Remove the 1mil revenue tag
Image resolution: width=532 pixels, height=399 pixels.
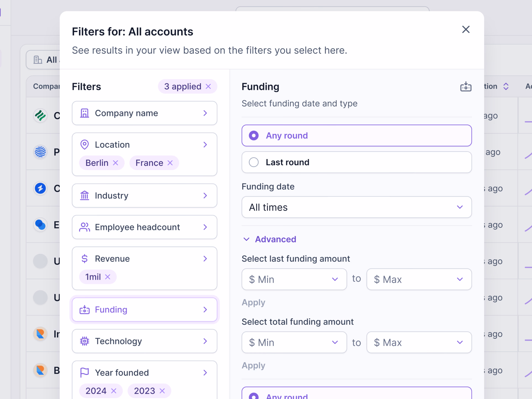pyautogui.click(x=108, y=277)
